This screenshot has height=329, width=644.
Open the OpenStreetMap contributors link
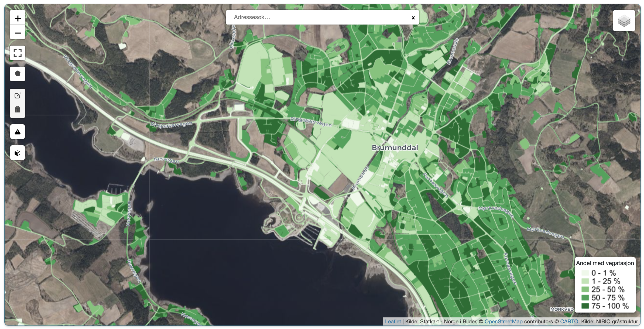tap(503, 321)
